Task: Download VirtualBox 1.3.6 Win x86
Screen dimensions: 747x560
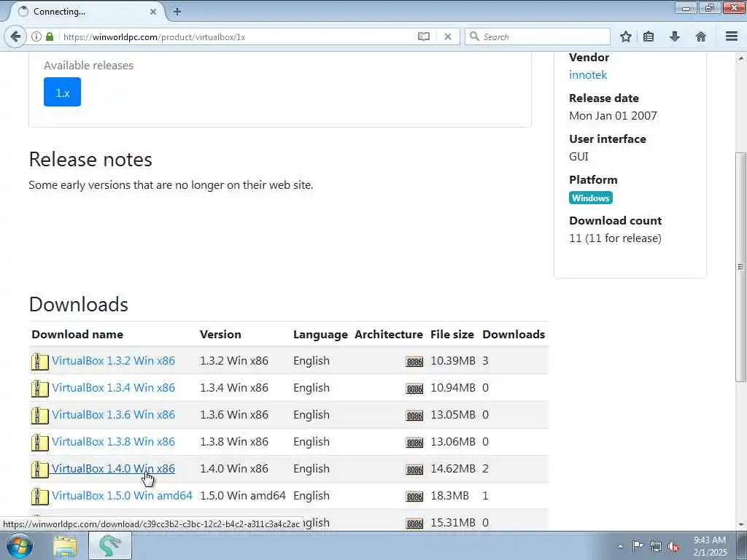Action: 113,415
